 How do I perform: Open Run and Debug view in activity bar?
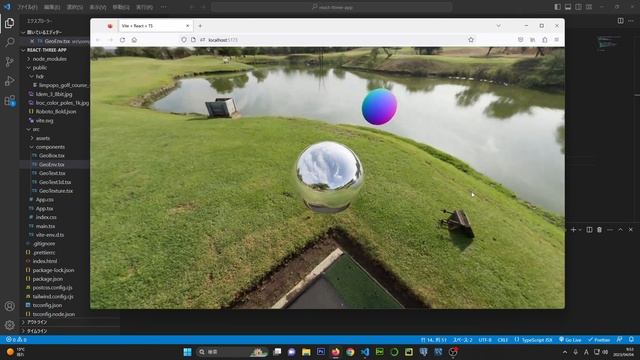9,81
